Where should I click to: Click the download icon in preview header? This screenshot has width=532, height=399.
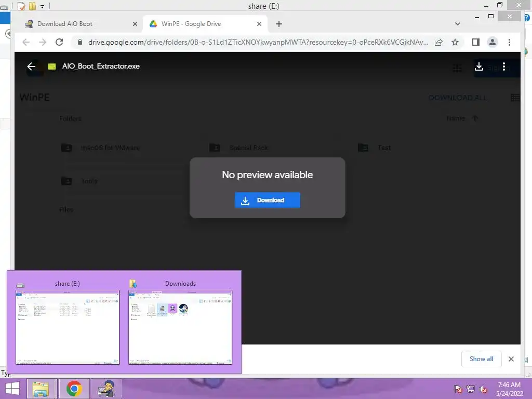(478, 66)
